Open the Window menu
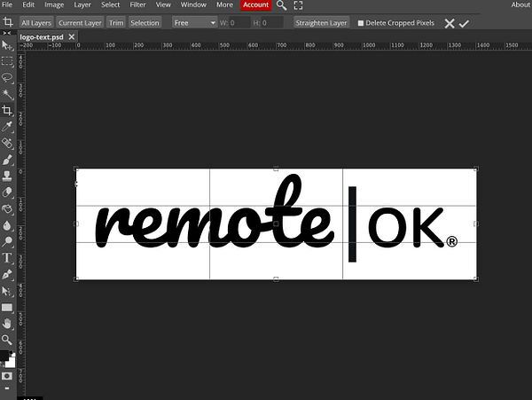The image size is (532, 400). [x=193, y=4]
